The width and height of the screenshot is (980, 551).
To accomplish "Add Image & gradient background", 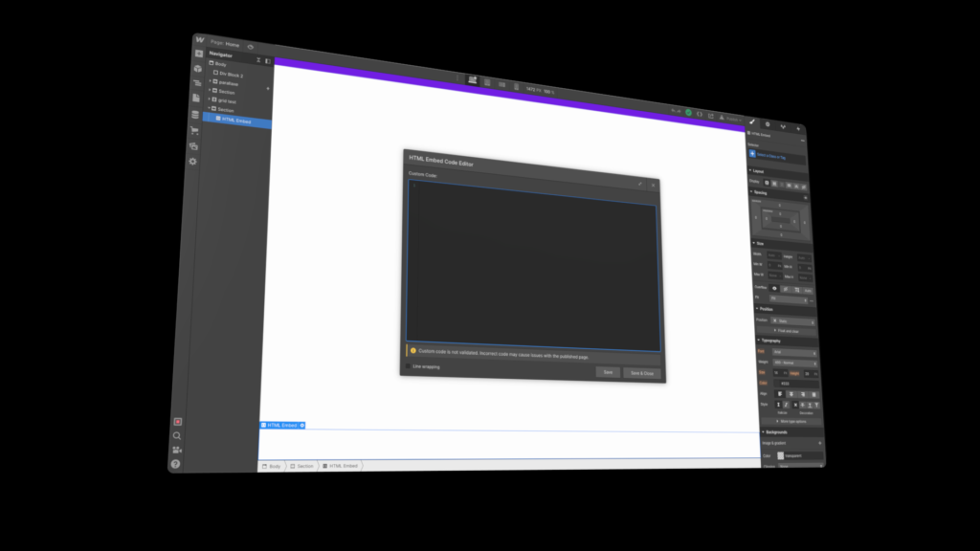I will (x=820, y=444).
